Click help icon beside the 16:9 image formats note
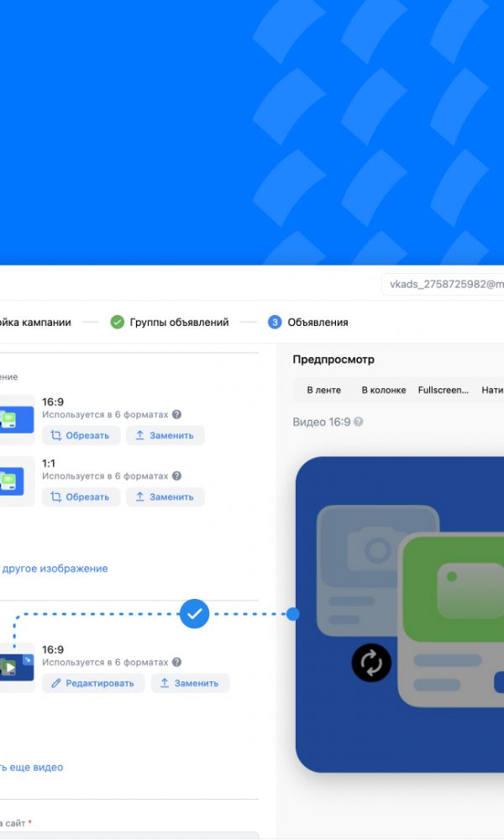Screen dimensions: 504x840 (177, 415)
